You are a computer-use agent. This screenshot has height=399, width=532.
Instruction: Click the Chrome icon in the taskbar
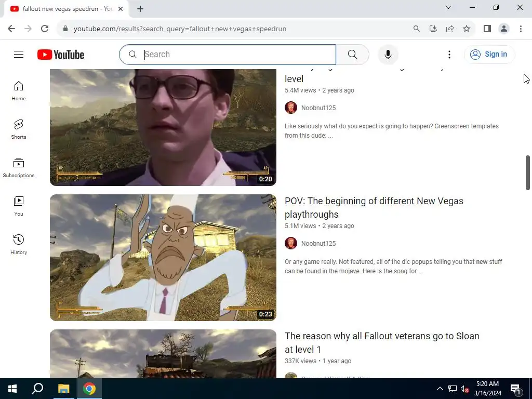coord(89,389)
